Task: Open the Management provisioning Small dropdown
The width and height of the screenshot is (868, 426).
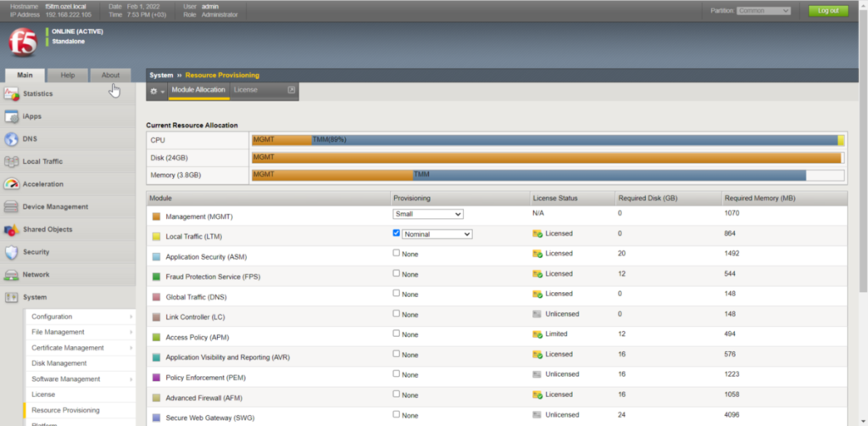Action: [428, 214]
